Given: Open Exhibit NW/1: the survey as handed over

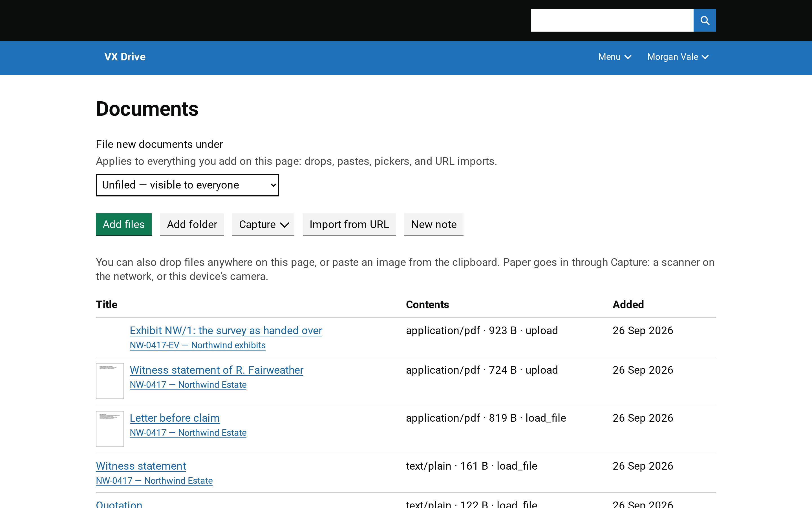Looking at the screenshot, I should 226,330.
